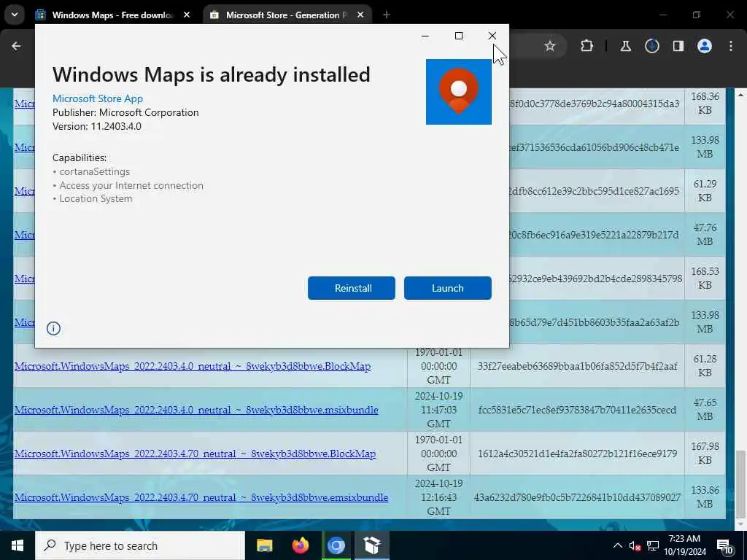This screenshot has width=747, height=560.
Task: Close the Windows Maps browser tab
Action: click(187, 15)
